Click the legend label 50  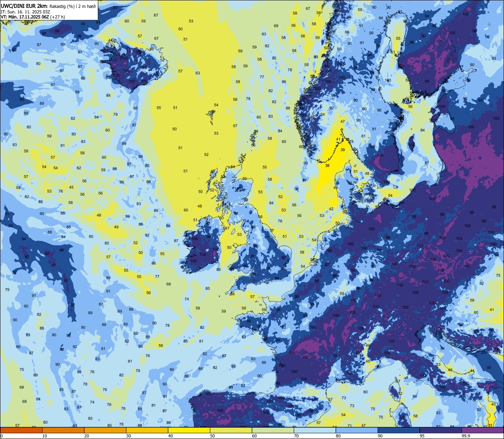pos(212,436)
